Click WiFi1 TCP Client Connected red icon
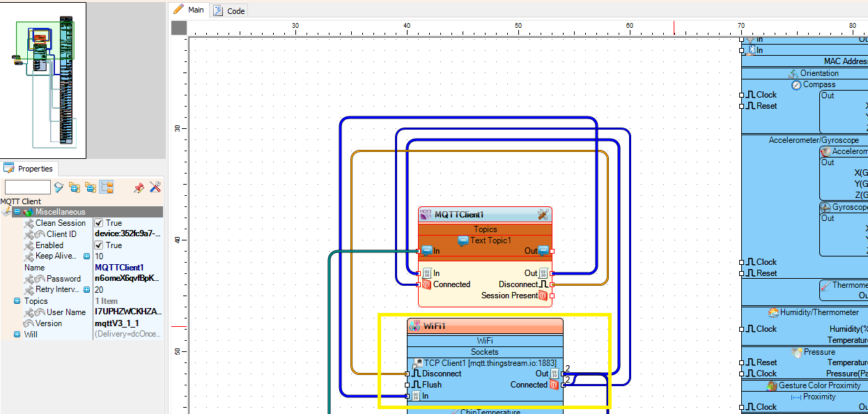 point(555,385)
